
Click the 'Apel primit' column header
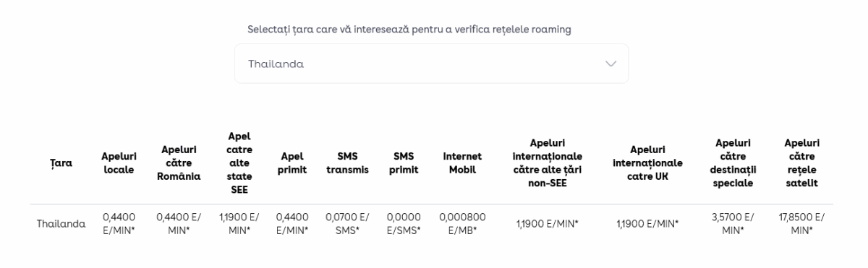(x=293, y=163)
